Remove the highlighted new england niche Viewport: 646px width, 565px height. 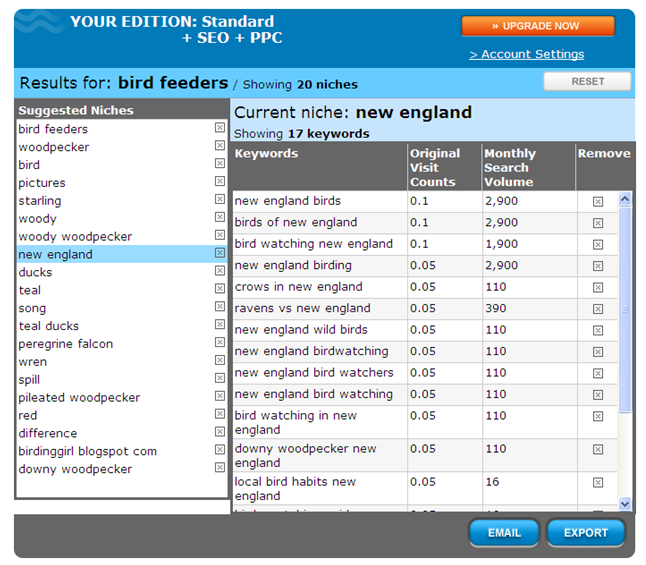pyautogui.click(x=220, y=253)
